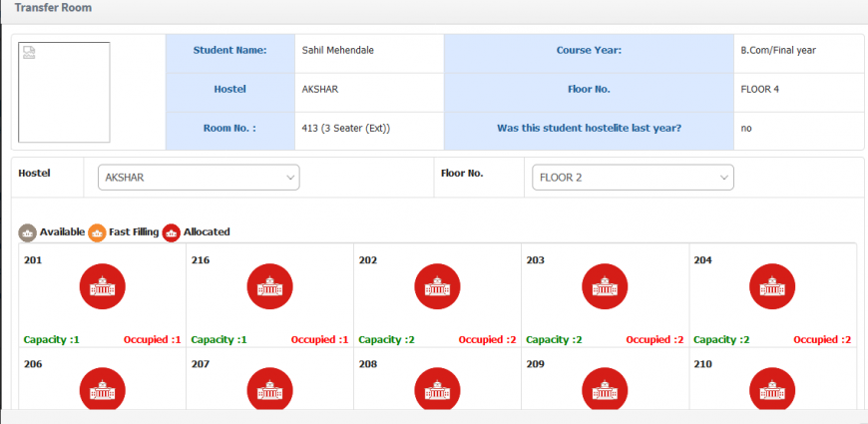This screenshot has height=424, width=868.
Task: Open the Hostel dropdown showing AKSHAR
Action: click(x=199, y=178)
